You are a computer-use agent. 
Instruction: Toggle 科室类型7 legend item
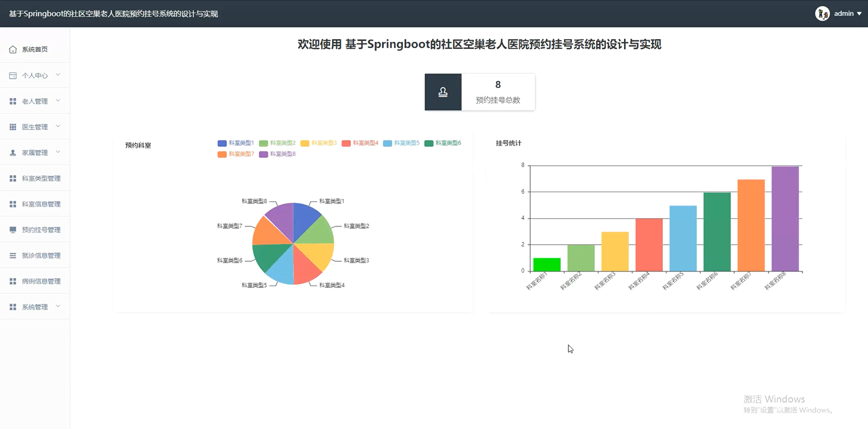(x=236, y=154)
